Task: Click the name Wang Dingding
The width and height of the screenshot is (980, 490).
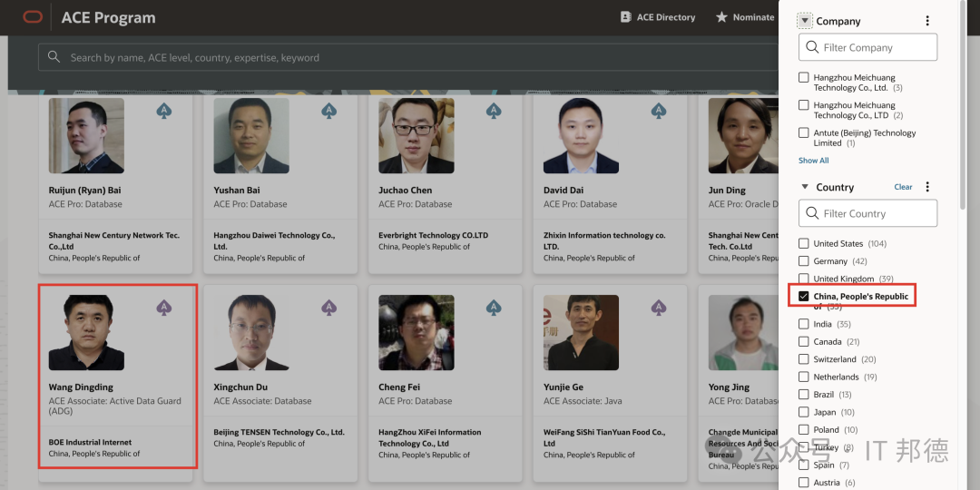Action: click(82, 387)
